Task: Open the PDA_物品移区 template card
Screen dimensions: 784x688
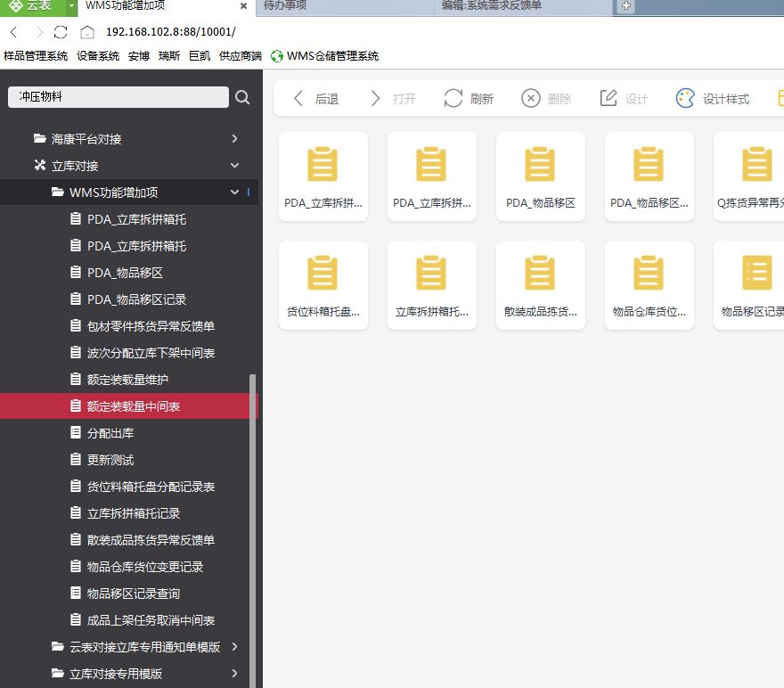Action: (x=541, y=176)
